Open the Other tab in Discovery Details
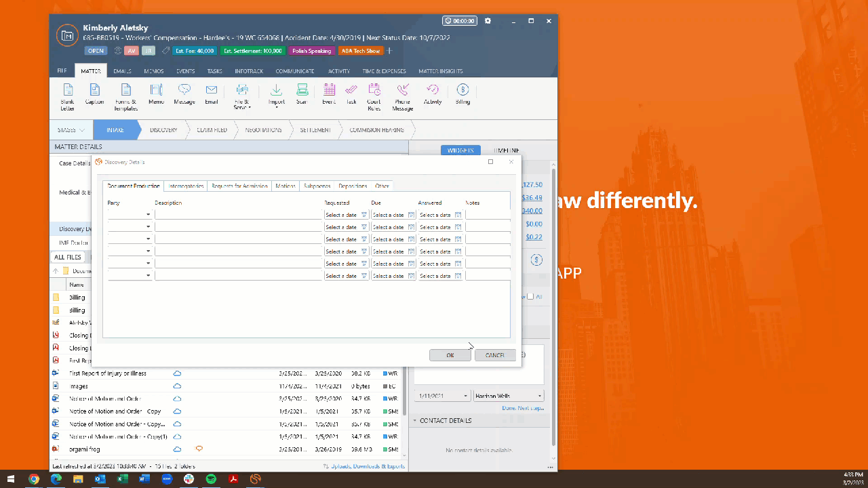Viewport: 868px width, 488px height. pos(382,186)
